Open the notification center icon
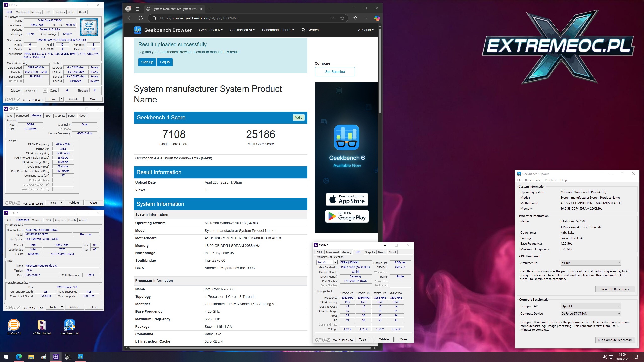 [x=636, y=357]
